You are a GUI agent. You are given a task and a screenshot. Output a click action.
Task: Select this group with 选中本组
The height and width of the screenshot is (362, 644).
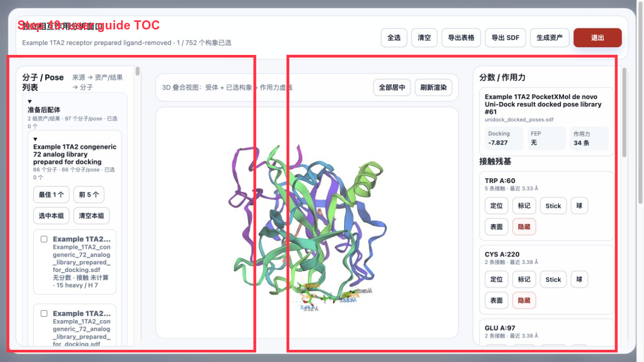click(51, 216)
